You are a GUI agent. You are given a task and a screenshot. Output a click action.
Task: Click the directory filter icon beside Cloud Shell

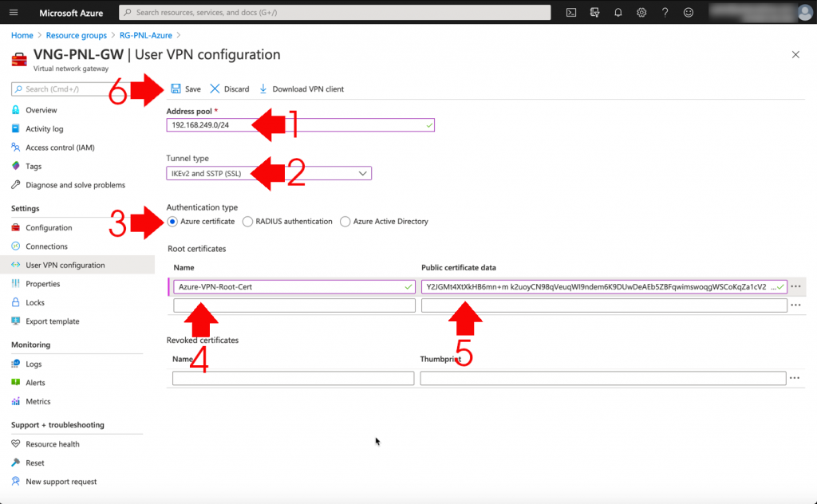pos(594,12)
